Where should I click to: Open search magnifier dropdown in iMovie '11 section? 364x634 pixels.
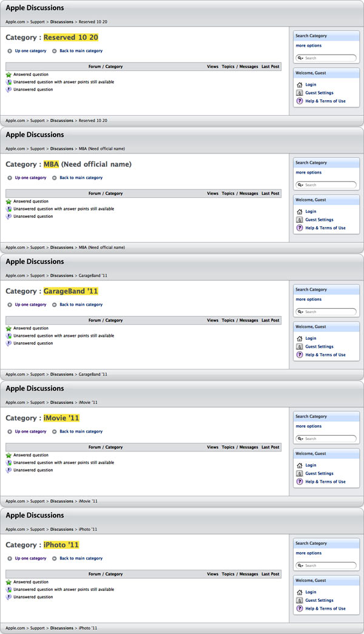point(302,439)
